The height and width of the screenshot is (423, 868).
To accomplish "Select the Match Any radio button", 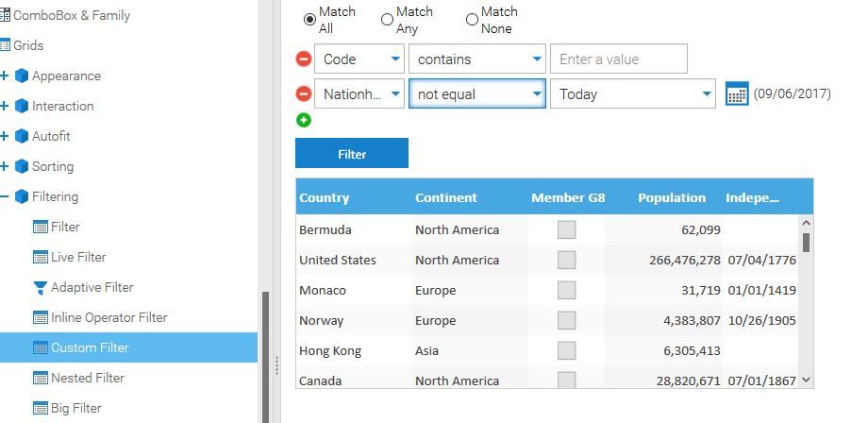I will click(387, 19).
